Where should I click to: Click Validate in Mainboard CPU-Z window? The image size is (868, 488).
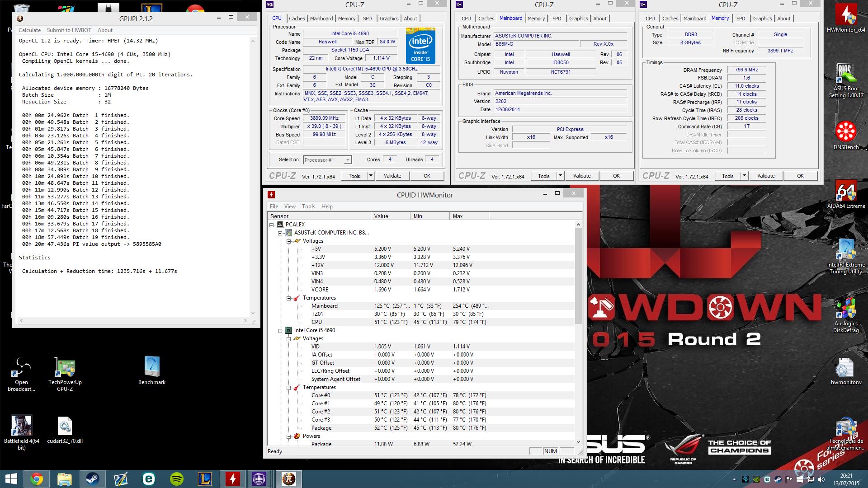click(582, 176)
